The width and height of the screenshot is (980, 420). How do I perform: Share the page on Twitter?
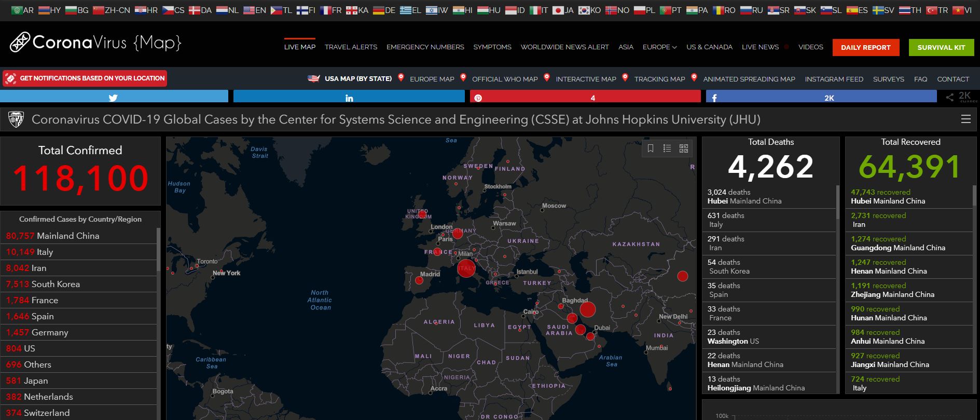click(x=114, y=97)
